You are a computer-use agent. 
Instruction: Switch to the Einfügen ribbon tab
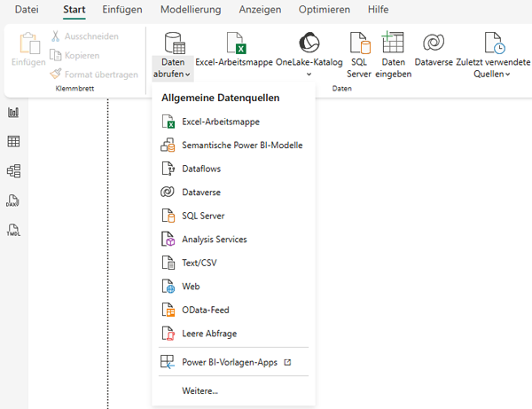[122, 10]
